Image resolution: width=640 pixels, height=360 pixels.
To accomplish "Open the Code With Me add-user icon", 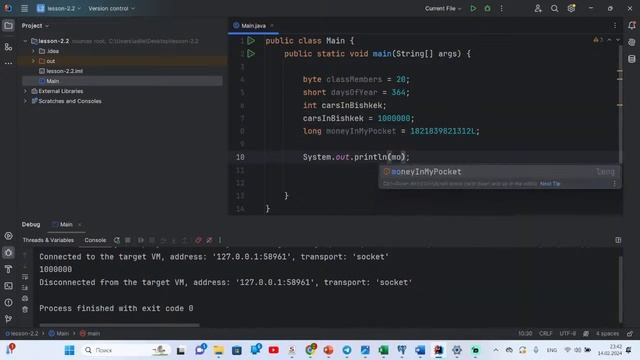I will click(x=538, y=8).
